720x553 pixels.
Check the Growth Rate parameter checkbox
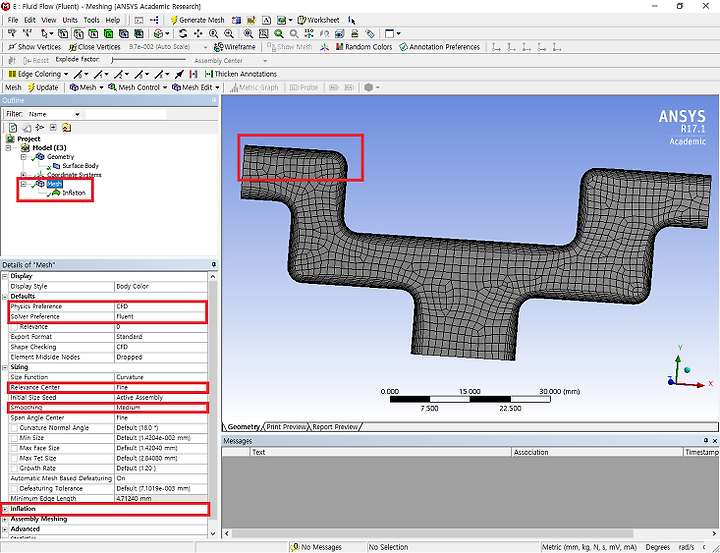pyautogui.click(x=13, y=468)
